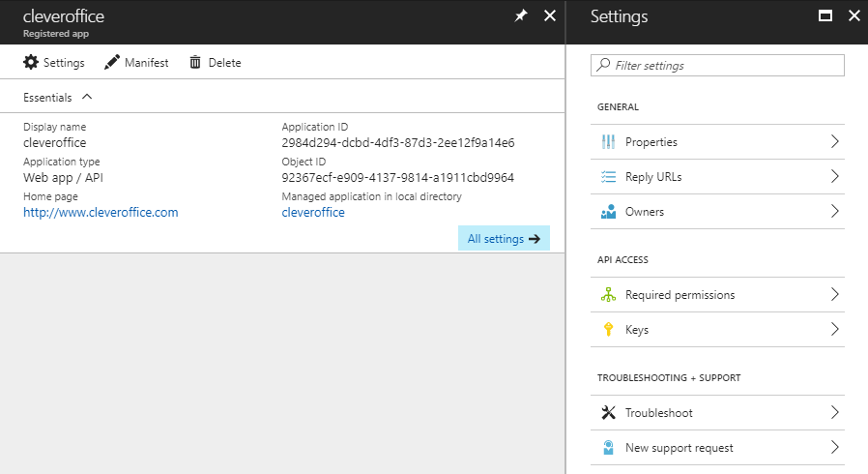Screen dimensions: 868x474
Task: Open the Settings toolbar item
Action: click(54, 62)
